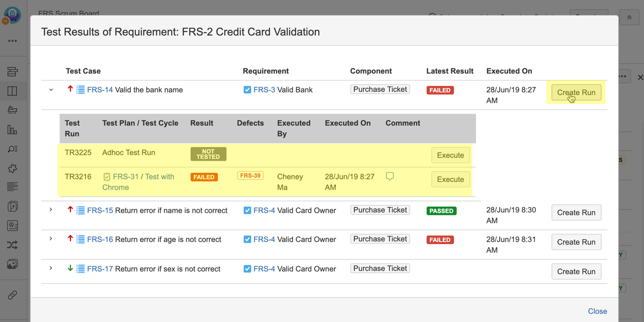Click the Purchase Ticket component label for FRS-16
This screenshot has width=644, height=322.
pyautogui.click(x=380, y=239)
